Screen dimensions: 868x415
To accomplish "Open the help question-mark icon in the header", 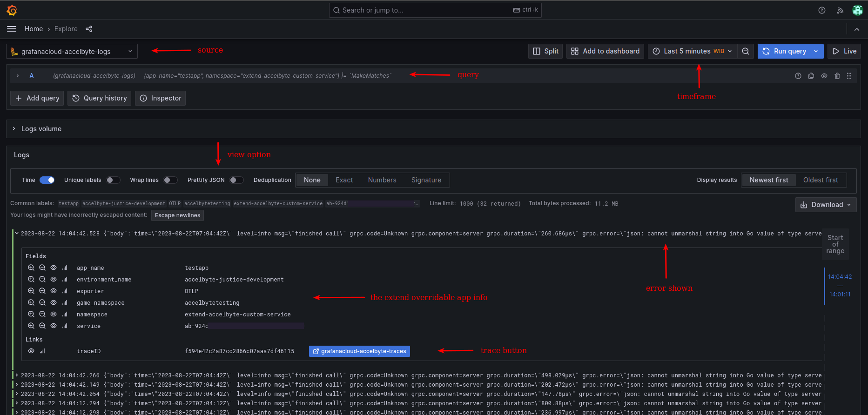I will tap(822, 10).
